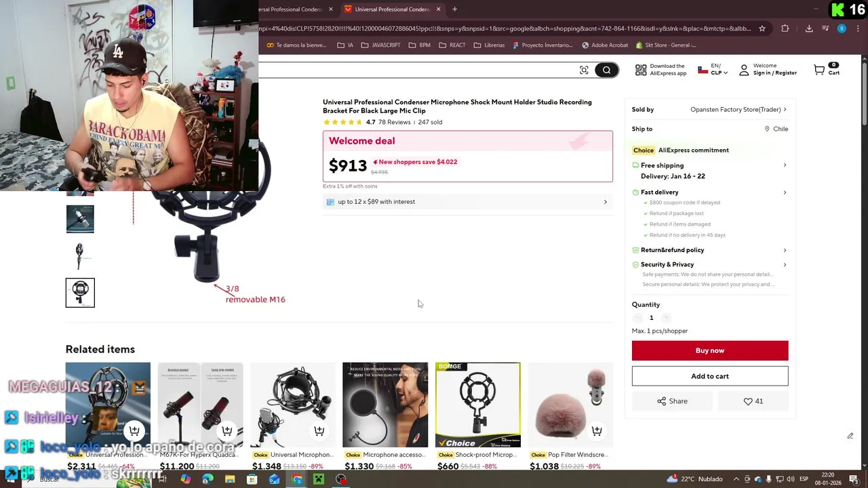The width and height of the screenshot is (868, 488).
Task: Open Outlook icon in taskbar
Action: [x=274, y=479]
